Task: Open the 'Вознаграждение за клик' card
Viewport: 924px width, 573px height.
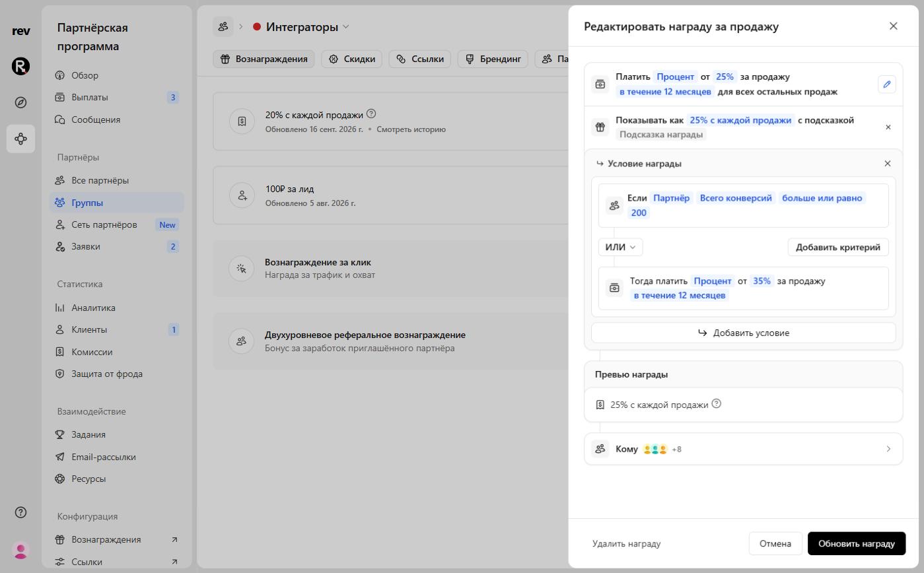Action: [390, 268]
